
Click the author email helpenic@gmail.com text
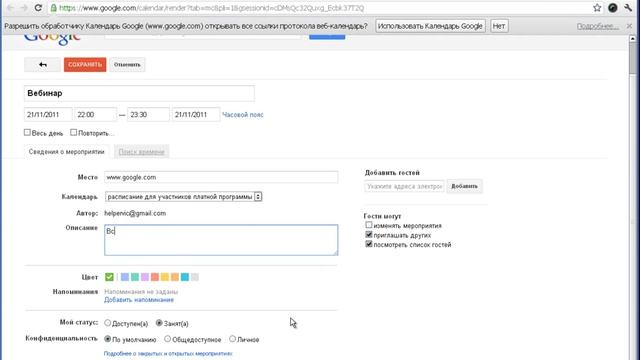click(135, 213)
